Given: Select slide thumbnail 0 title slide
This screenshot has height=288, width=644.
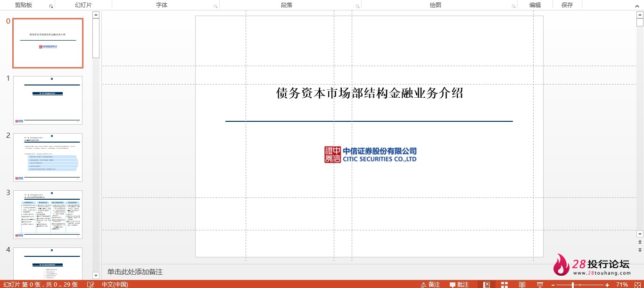Looking at the screenshot, I should pyautogui.click(x=48, y=43).
